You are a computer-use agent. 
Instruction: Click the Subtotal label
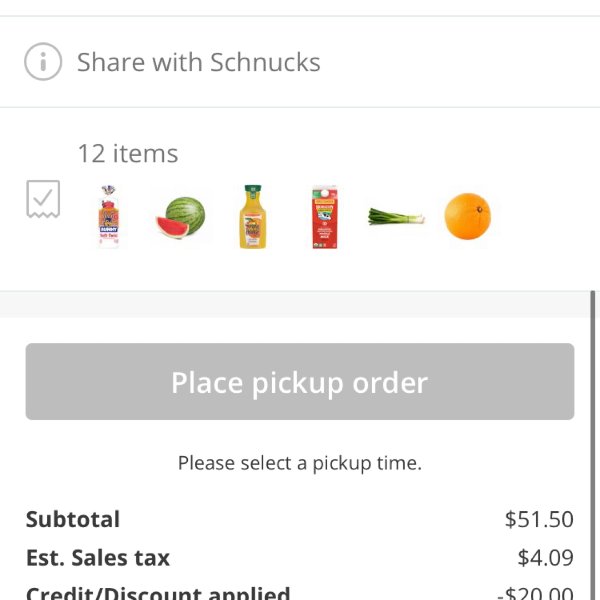click(x=73, y=519)
